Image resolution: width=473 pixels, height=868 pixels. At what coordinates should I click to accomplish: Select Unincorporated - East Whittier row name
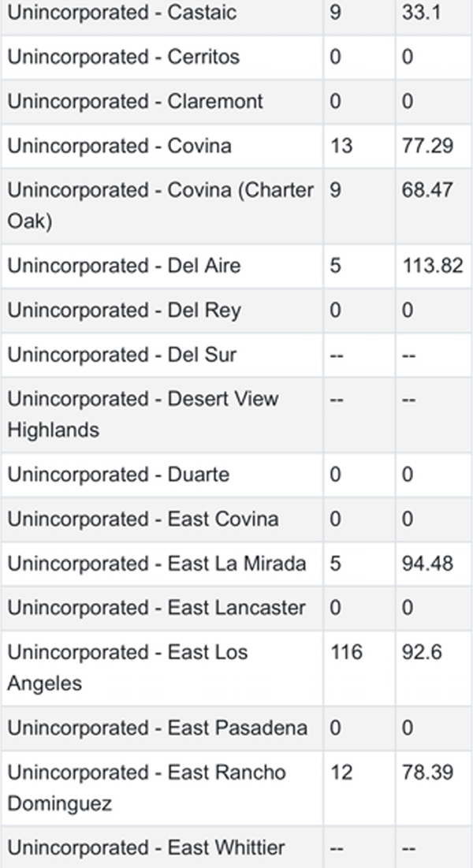point(146,848)
